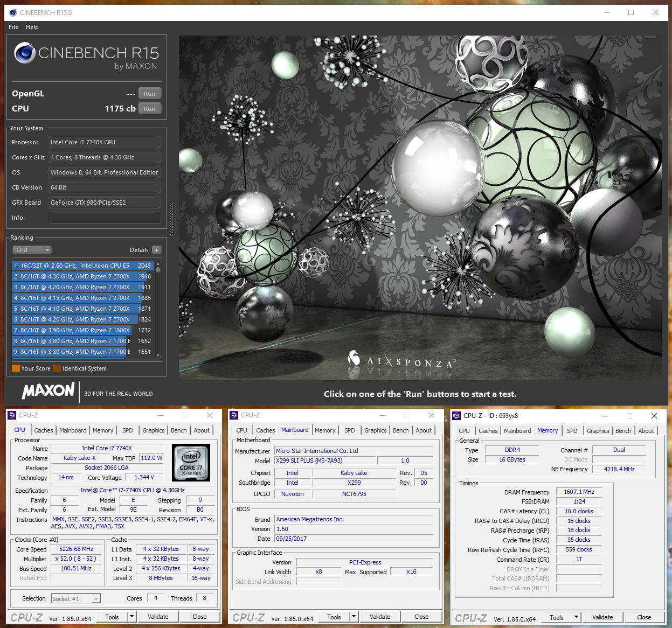This screenshot has width=672, height=628.
Task: Click the Details arrow icon in Ranking
Action: click(x=157, y=250)
